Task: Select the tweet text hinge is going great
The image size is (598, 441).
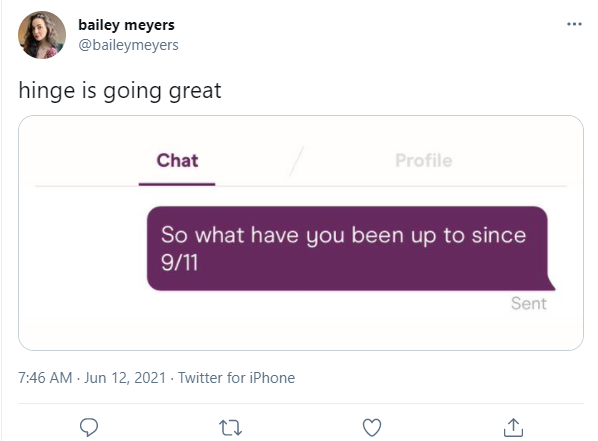Action: point(120,91)
